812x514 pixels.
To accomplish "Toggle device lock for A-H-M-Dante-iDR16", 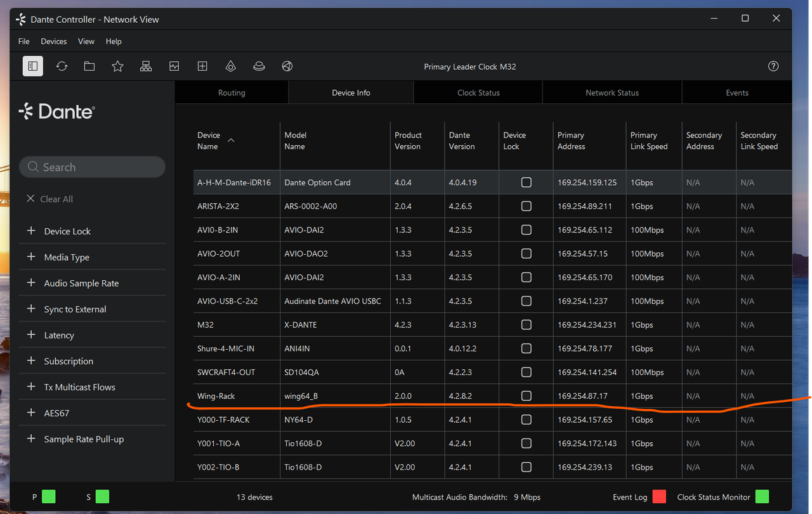I will 526,183.
